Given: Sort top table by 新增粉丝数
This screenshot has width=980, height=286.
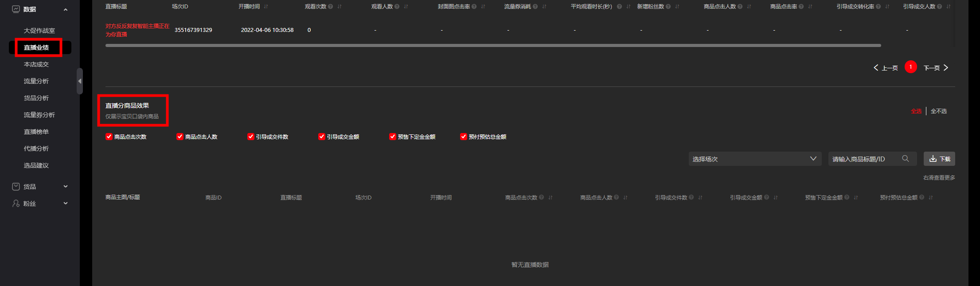Looking at the screenshot, I should [677, 7].
